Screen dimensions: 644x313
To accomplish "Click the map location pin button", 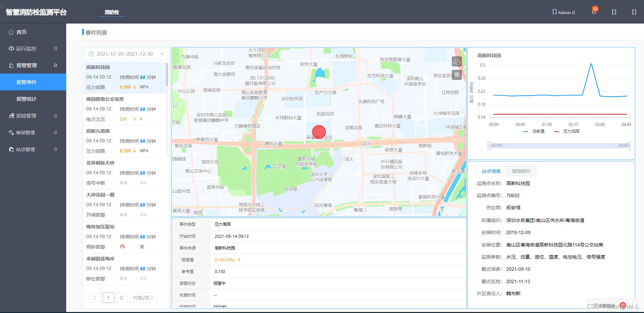I will click(x=456, y=61).
